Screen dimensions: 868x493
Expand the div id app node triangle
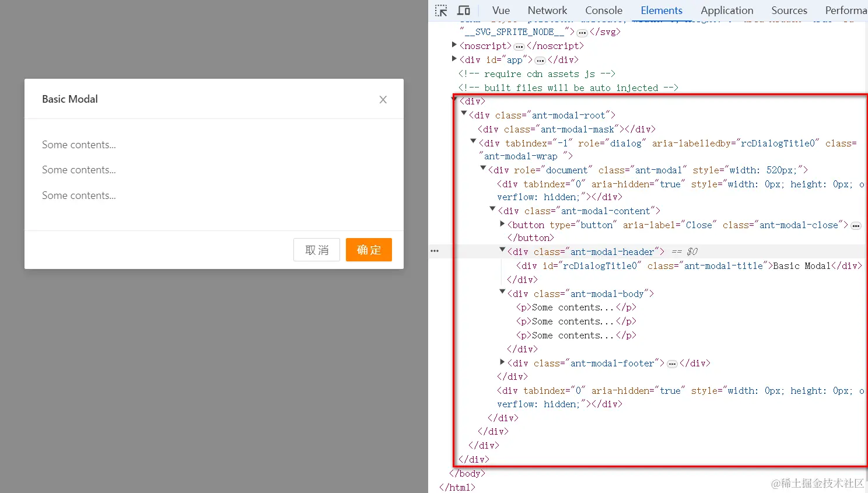[454, 59]
